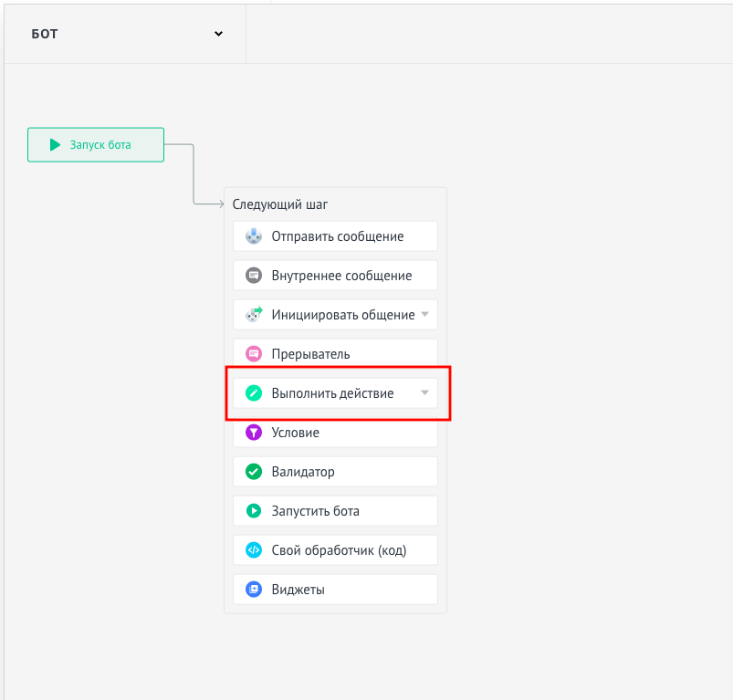The height and width of the screenshot is (700, 733).
Task: Choose the Отправить сообщение step
Action: 335,236
